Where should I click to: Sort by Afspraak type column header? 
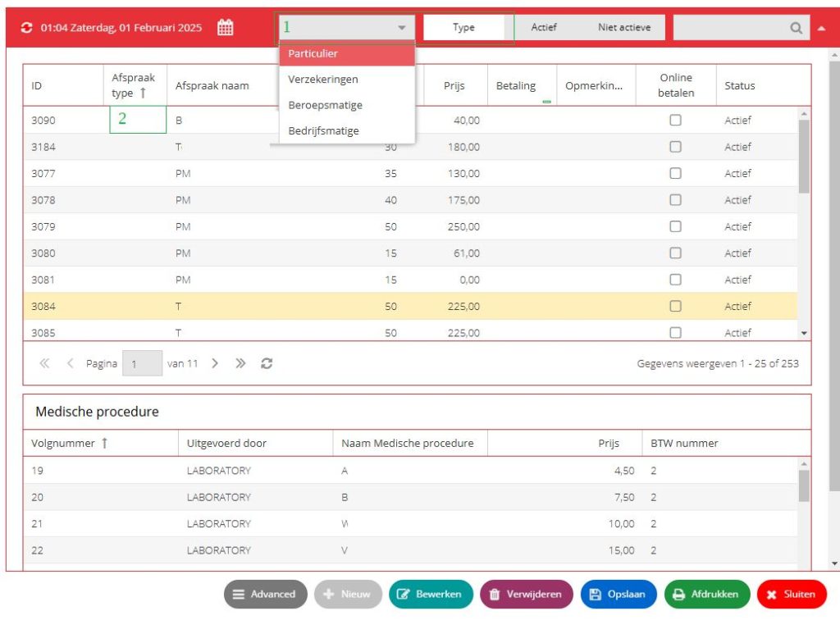(135, 85)
